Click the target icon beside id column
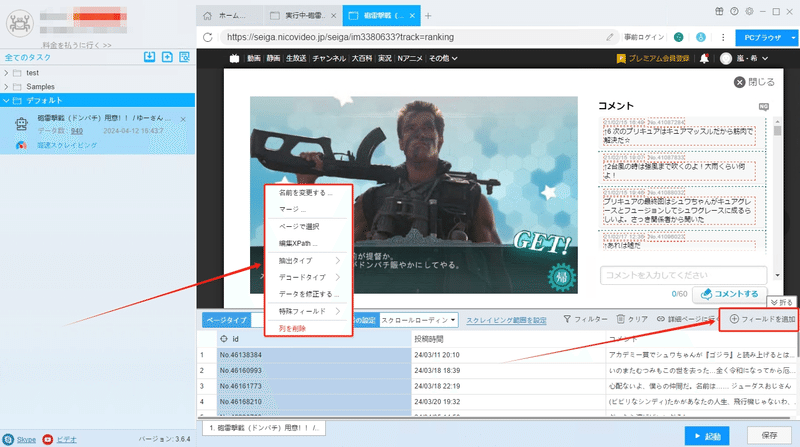 tap(224, 339)
